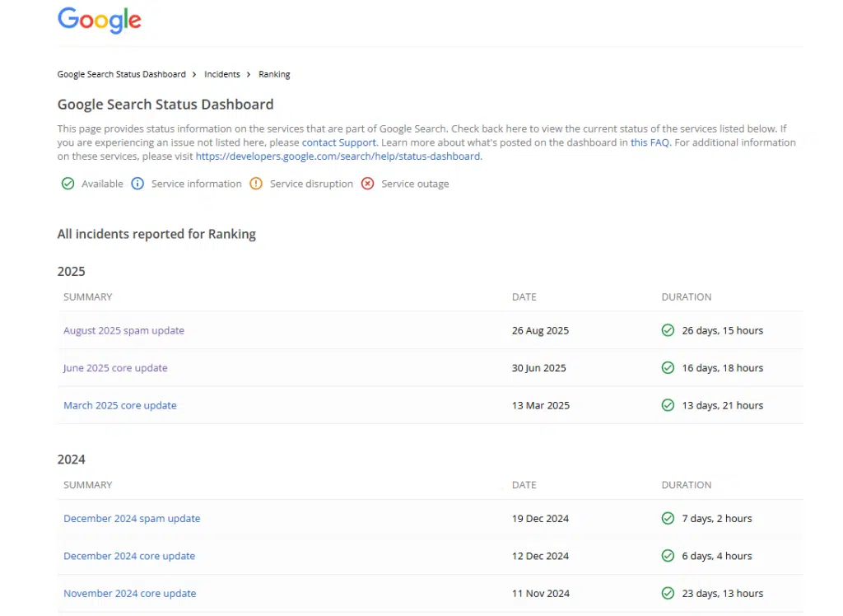The height and width of the screenshot is (616, 843).
Task: Click green checkmark beside 16 days, 18 hours
Action: 668,368
